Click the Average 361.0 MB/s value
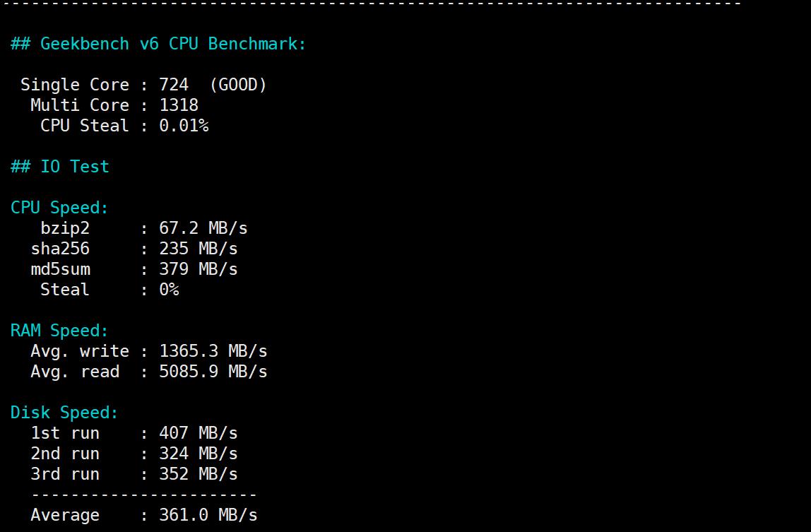 coord(208,515)
